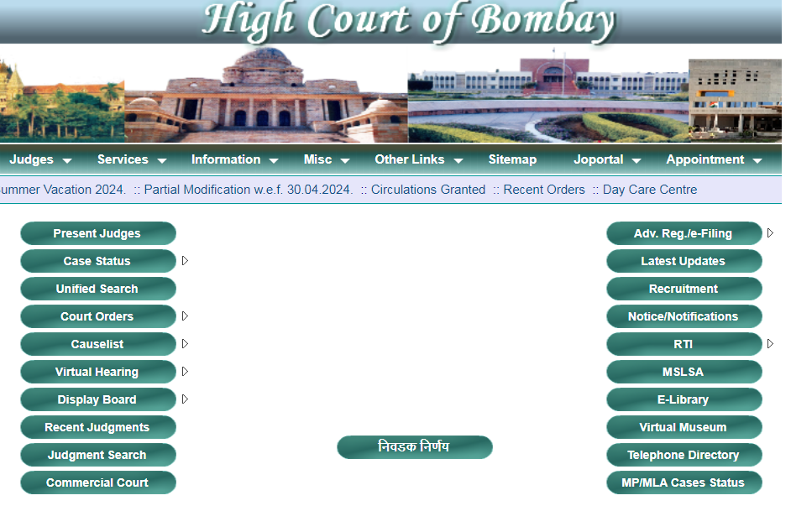791x532 pixels.
Task: Open the Commercial Court page
Action: pos(98,483)
